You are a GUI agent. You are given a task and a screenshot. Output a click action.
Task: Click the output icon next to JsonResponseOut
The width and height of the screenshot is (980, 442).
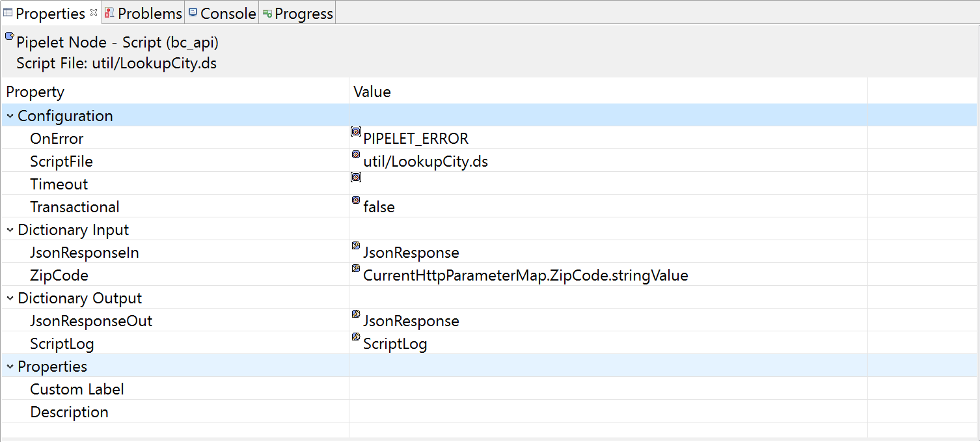[355, 314]
